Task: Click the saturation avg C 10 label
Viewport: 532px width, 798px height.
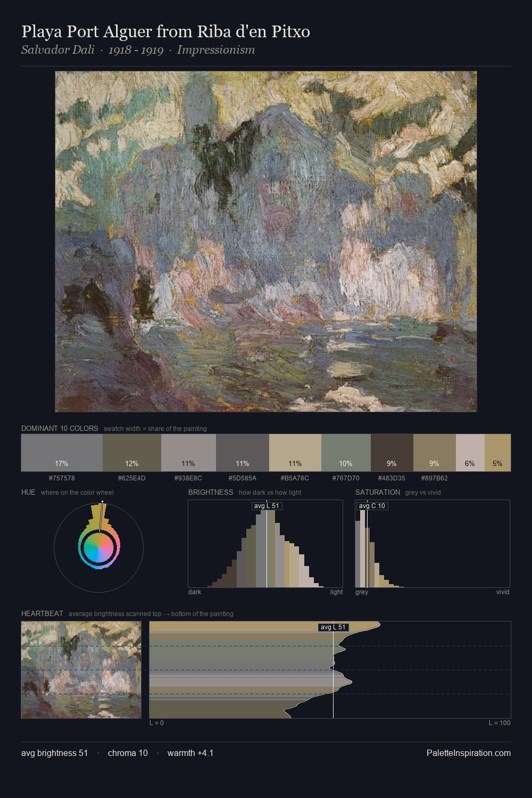Action: coord(372,506)
